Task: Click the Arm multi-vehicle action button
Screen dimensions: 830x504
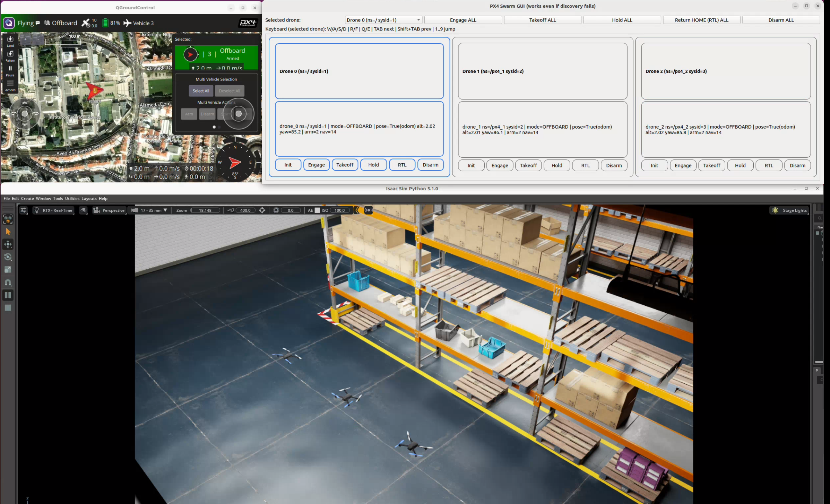Action: pos(189,114)
